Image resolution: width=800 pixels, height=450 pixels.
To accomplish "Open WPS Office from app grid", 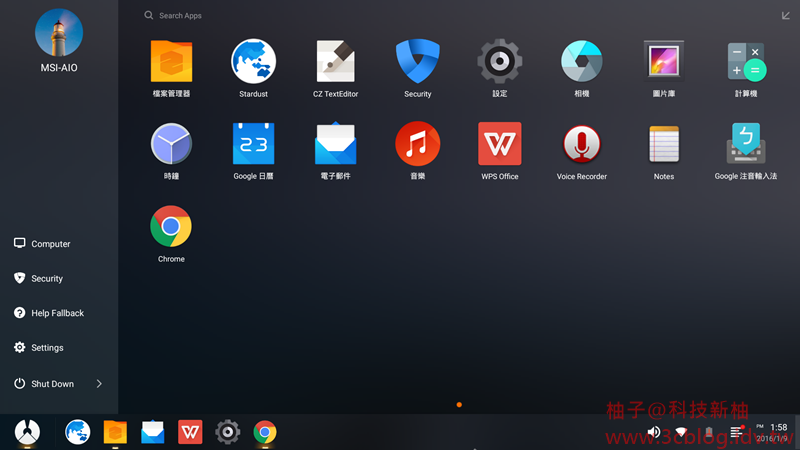I will (499, 144).
